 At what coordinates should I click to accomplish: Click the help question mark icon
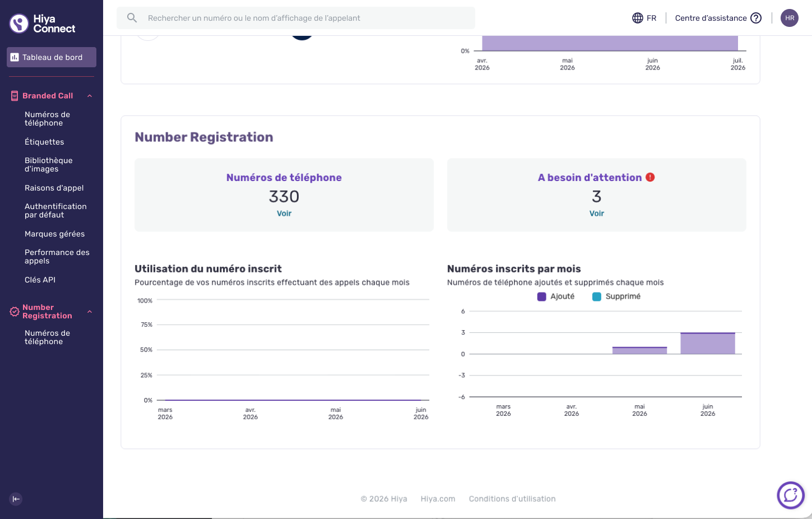click(756, 18)
